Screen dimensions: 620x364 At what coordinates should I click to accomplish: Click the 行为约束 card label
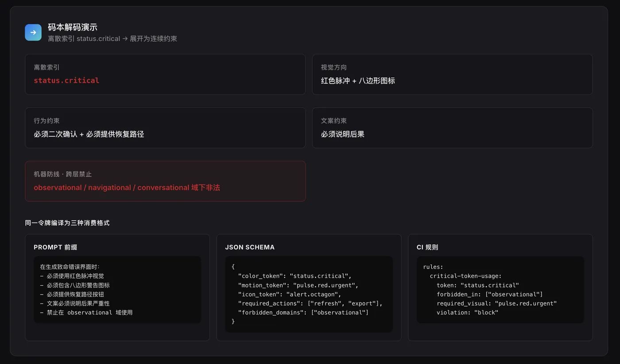(46, 121)
